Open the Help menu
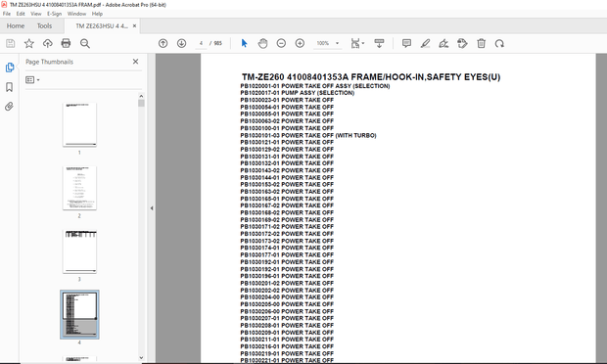607x364 pixels. click(97, 14)
